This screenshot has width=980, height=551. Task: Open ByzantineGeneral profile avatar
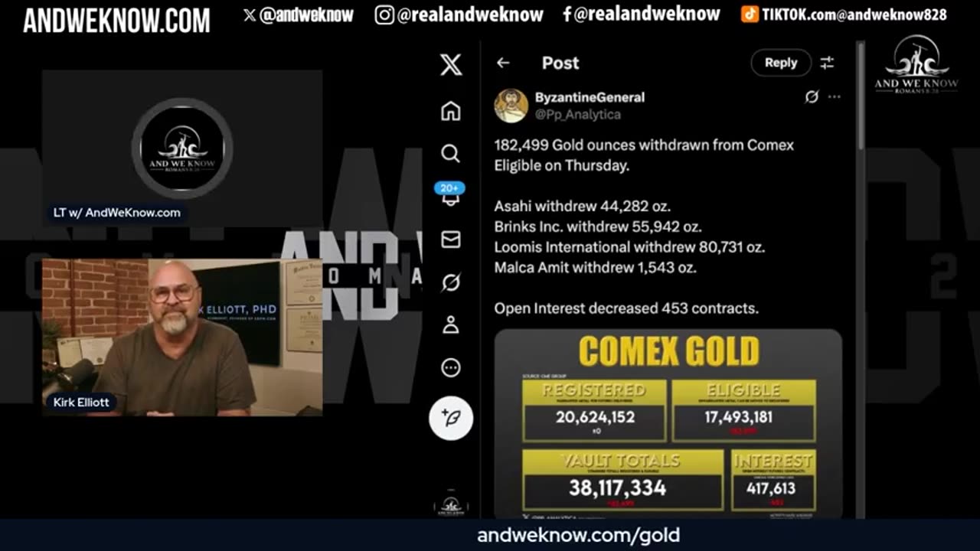[x=511, y=106]
